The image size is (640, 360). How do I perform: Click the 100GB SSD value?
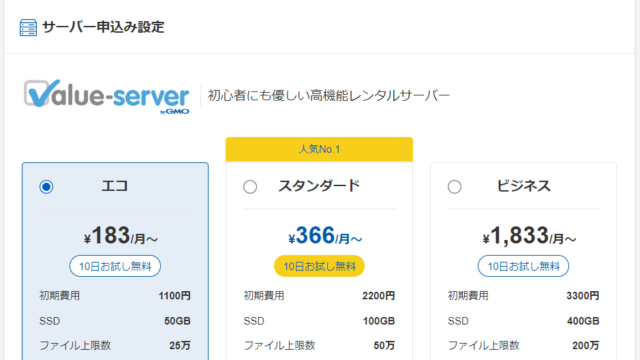(379, 321)
